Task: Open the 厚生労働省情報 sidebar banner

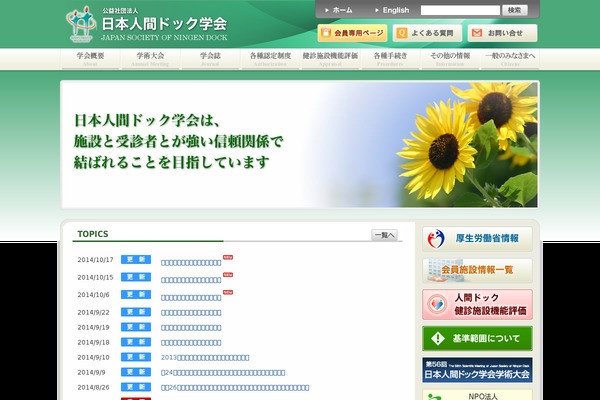Action: click(477, 239)
